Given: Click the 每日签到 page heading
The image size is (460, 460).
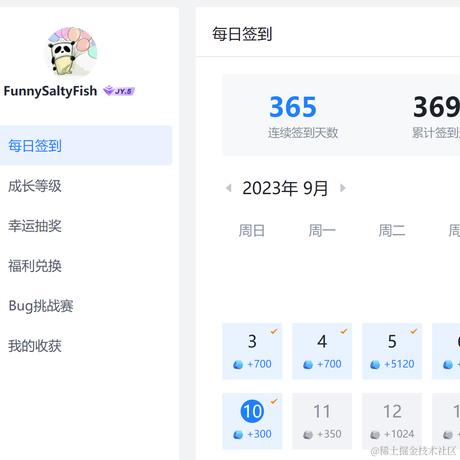Looking at the screenshot, I should [x=242, y=34].
